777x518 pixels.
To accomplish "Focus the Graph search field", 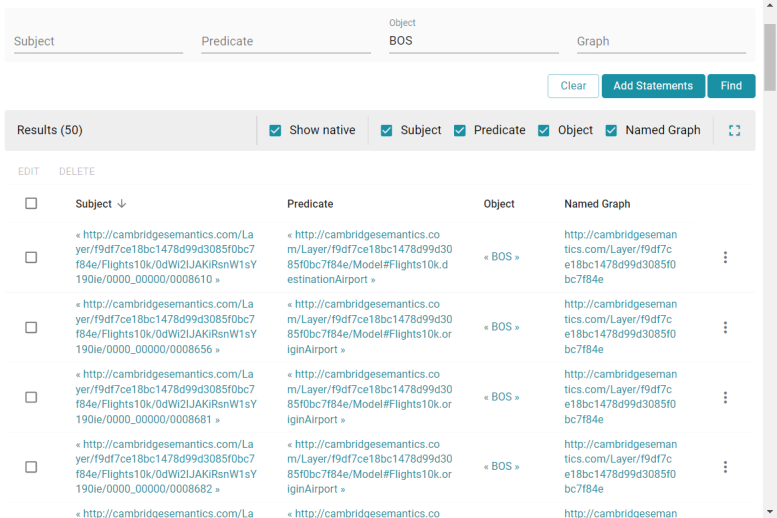I will [x=661, y=41].
